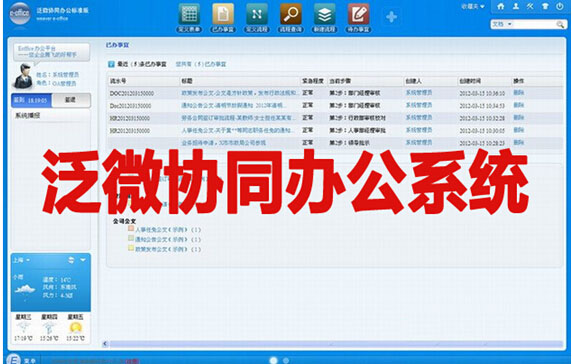572x364 pixels.
Task: Click the 流水号 column header
Action: pyautogui.click(x=118, y=81)
